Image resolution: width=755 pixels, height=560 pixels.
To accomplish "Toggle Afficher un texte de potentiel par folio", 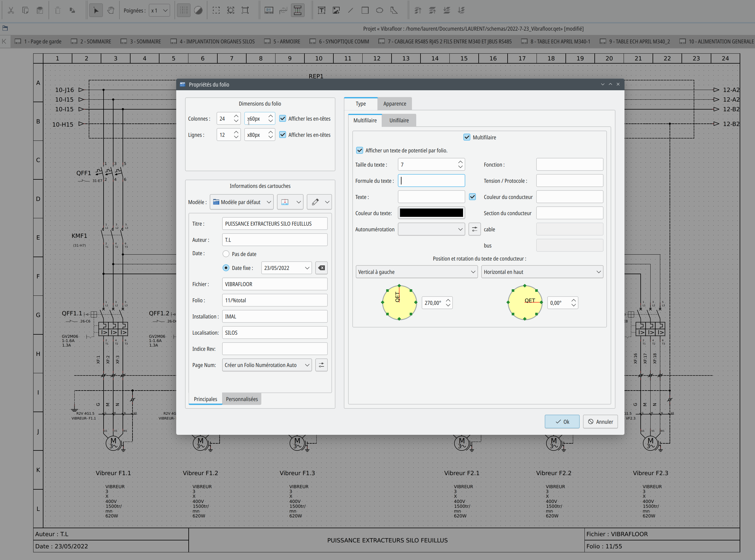I will (359, 150).
